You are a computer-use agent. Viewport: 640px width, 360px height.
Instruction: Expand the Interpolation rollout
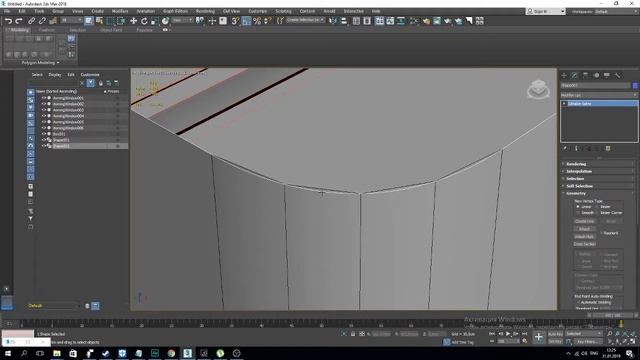pos(598,171)
